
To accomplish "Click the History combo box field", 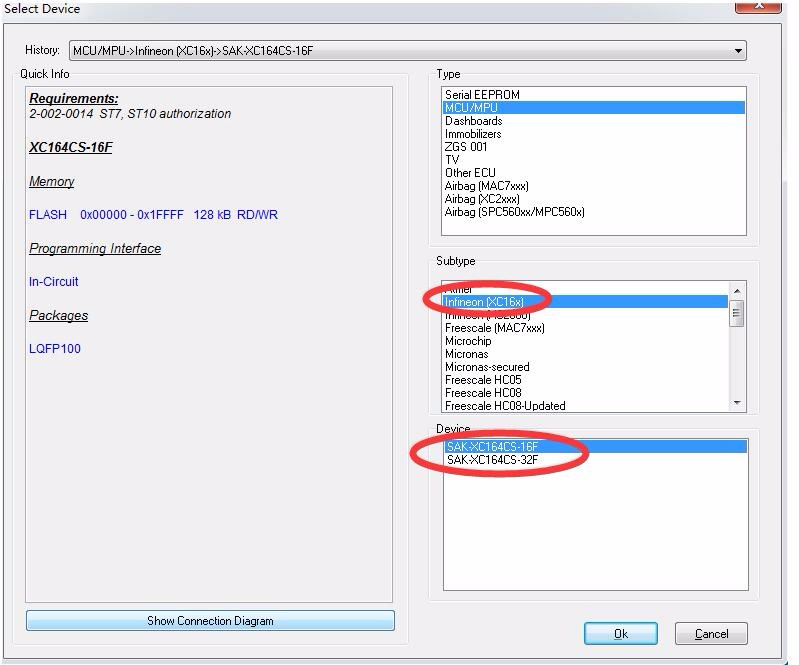I will pyautogui.click(x=408, y=51).
